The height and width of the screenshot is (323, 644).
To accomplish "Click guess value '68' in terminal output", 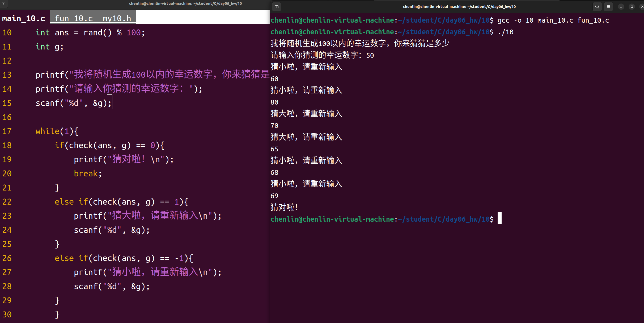I will [x=274, y=172].
